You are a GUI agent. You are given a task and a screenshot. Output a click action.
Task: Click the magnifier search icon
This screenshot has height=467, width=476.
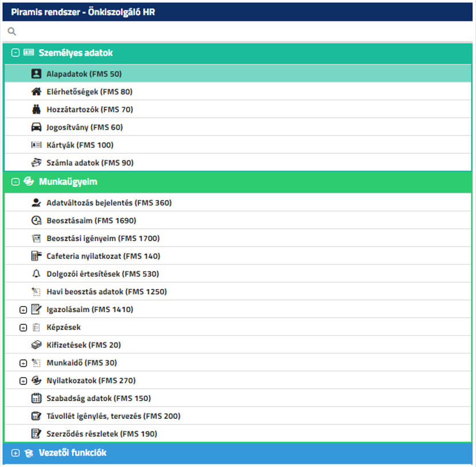[12, 32]
